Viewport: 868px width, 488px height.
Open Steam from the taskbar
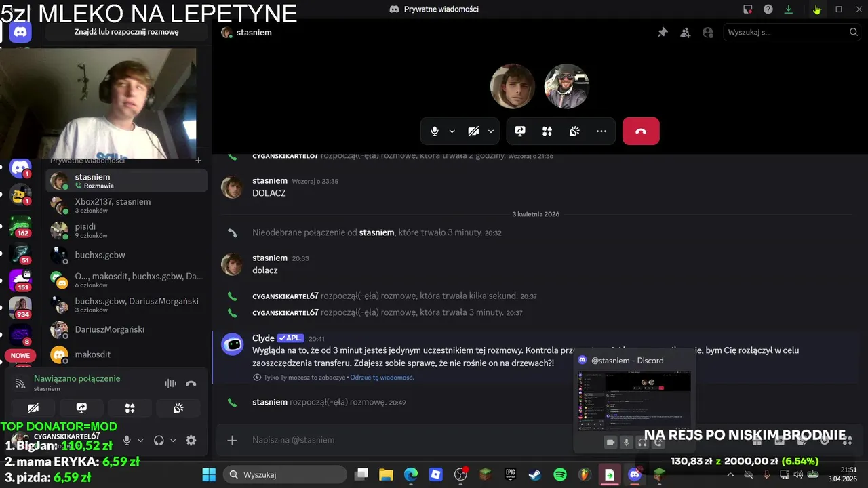pyautogui.click(x=535, y=474)
